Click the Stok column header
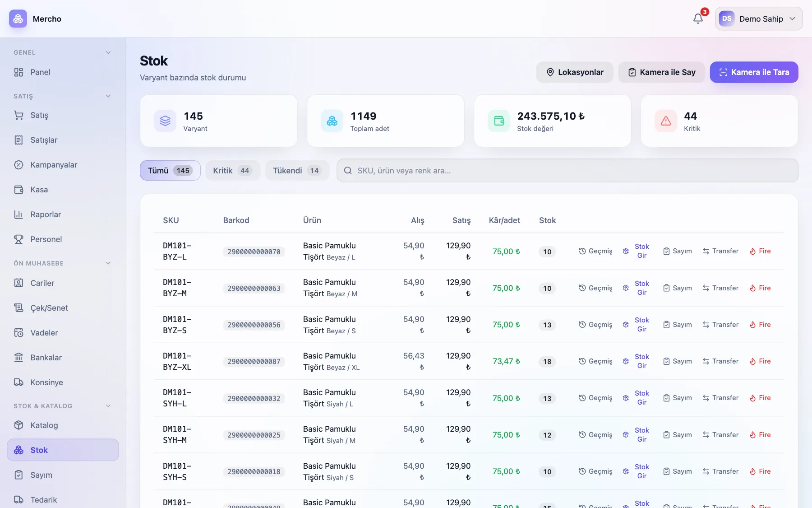The width and height of the screenshot is (812, 508). click(547, 220)
